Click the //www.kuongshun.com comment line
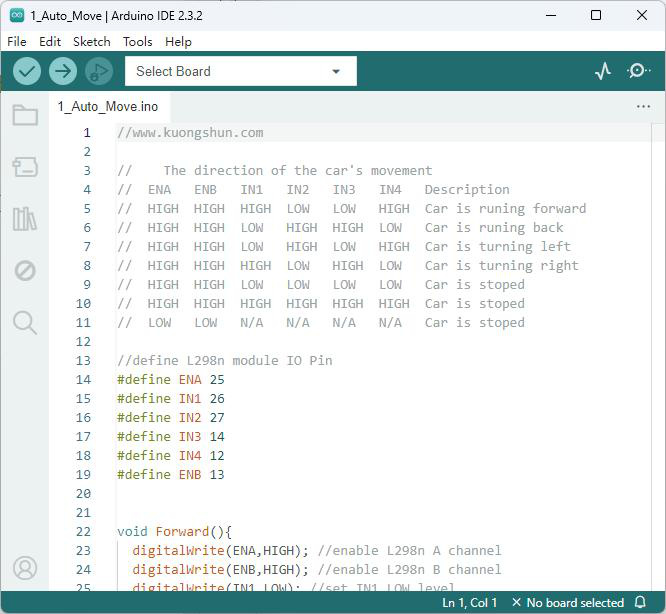The image size is (666, 614). 190,132
